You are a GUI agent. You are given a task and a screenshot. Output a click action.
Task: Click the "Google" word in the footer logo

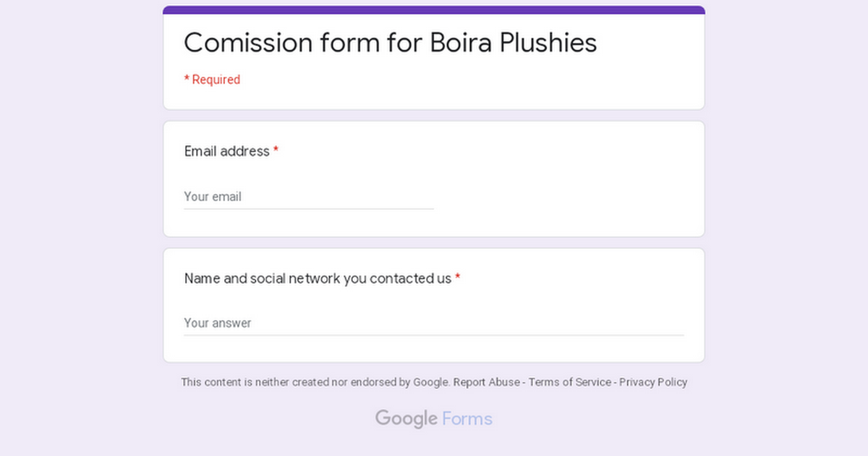coord(407,419)
